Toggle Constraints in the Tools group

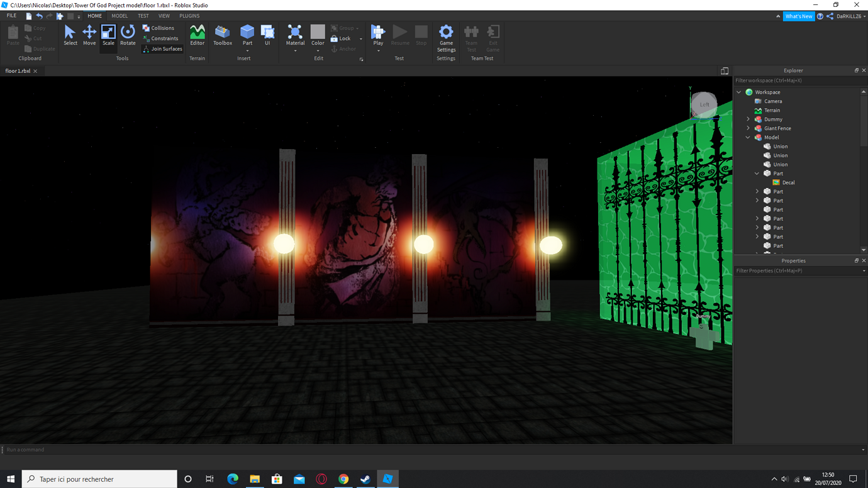point(160,38)
